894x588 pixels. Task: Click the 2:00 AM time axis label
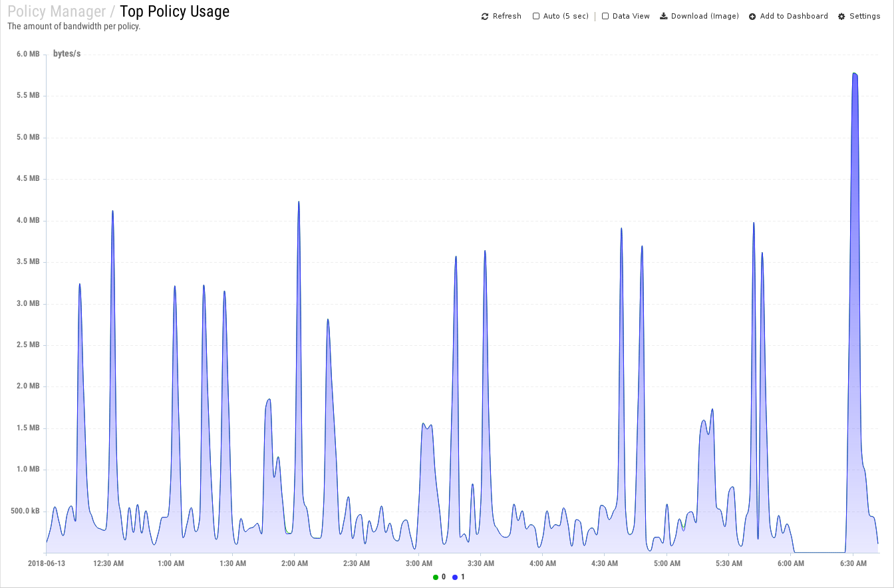pos(295,563)
